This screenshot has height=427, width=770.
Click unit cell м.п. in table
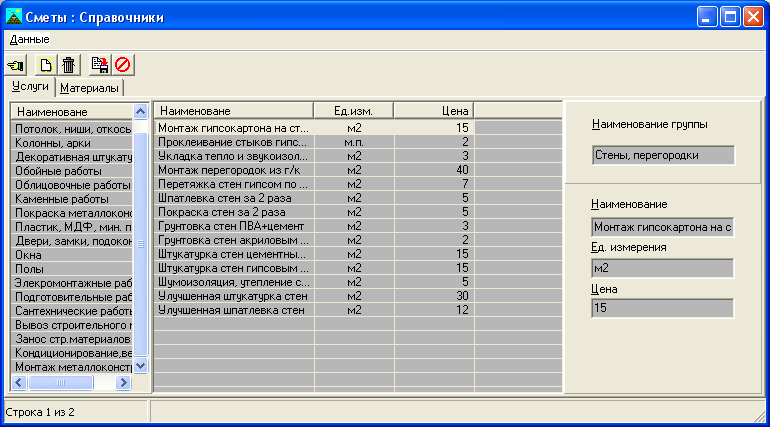(x=354, y=142)
